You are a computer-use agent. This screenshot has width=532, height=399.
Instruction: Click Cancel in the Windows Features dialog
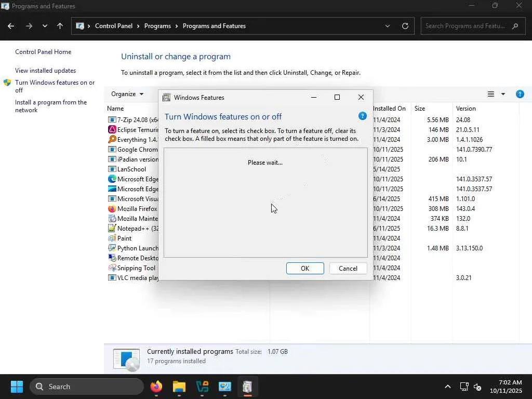click(348, 269)
